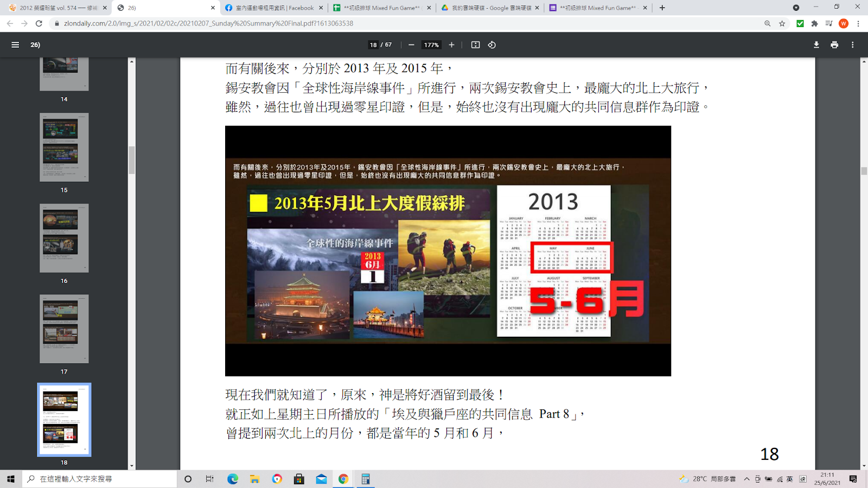Click the embedded 2013 slide image
The image size is (868, 488).
pos(448,251)
